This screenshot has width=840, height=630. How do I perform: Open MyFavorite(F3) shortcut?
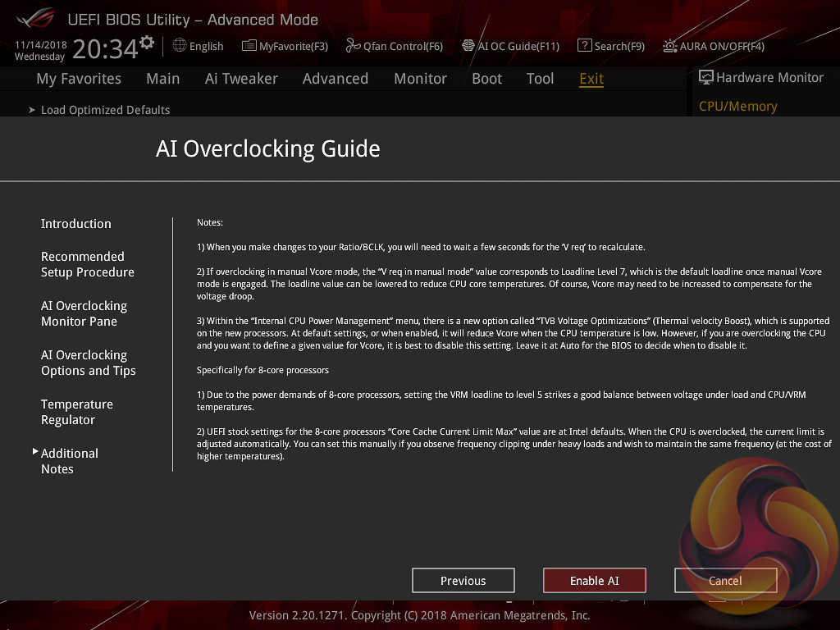[x=294, y=46]
